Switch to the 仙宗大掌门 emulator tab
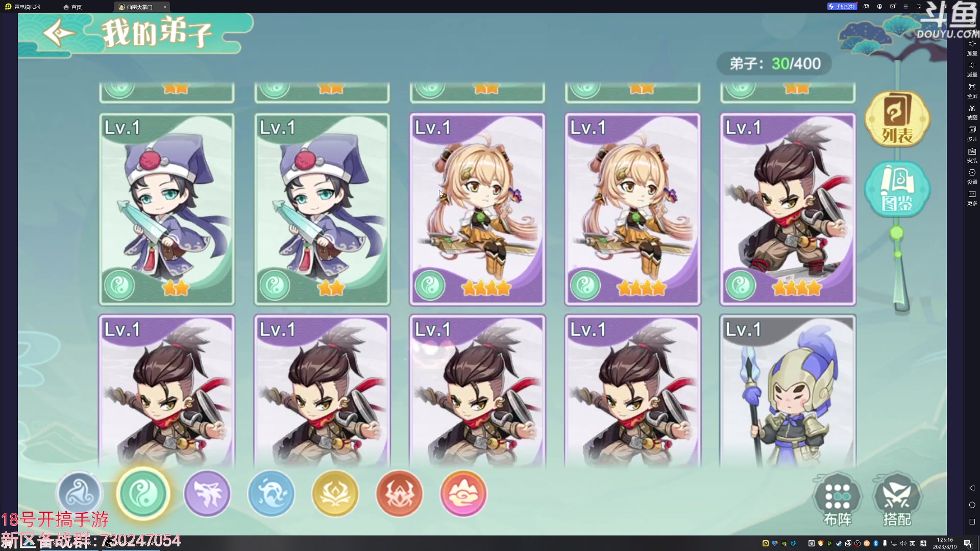 [139, 7]
